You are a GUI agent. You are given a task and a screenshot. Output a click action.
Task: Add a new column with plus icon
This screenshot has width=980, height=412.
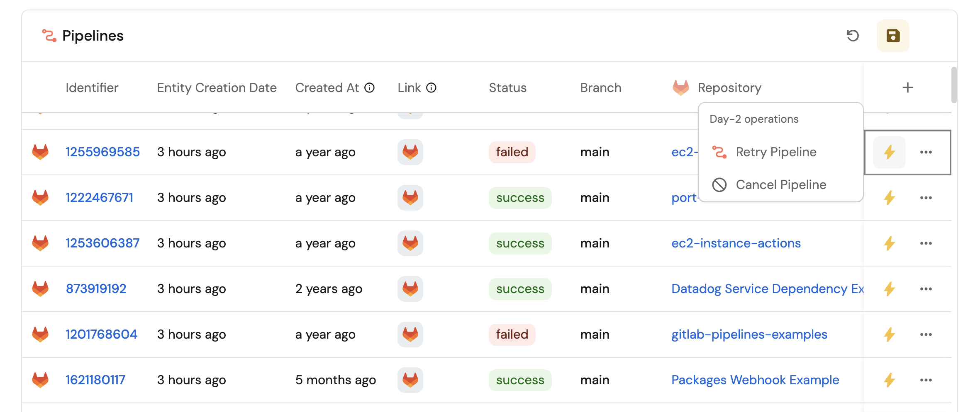tap(907, 87)
